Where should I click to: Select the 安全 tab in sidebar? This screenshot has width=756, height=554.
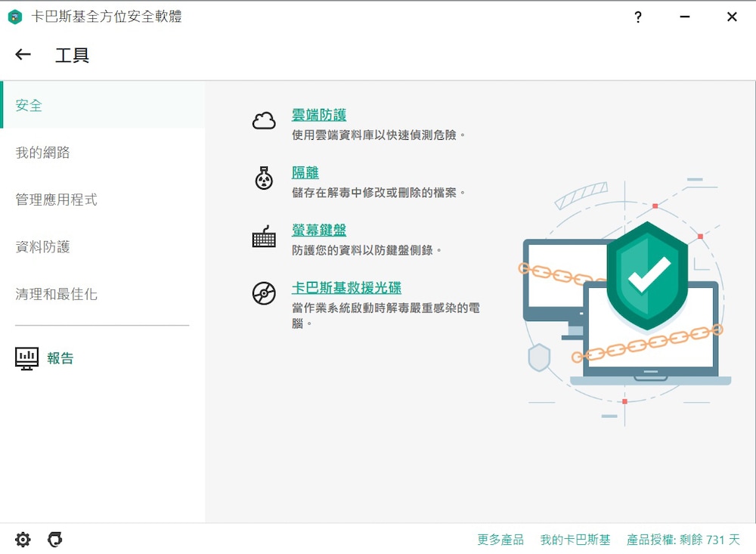[x=103, y=104]
